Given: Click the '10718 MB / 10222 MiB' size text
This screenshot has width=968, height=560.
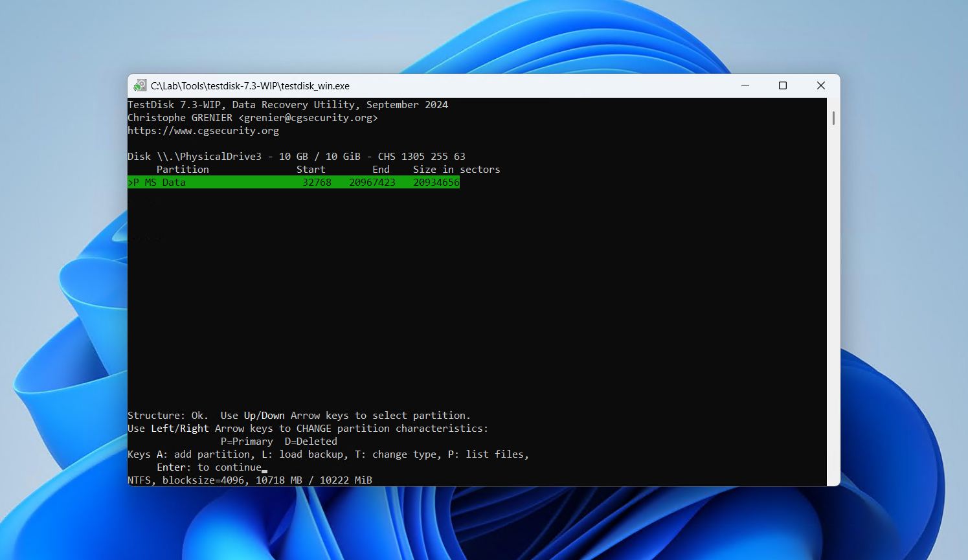Looking at the screenshot, I should point(314,480).
